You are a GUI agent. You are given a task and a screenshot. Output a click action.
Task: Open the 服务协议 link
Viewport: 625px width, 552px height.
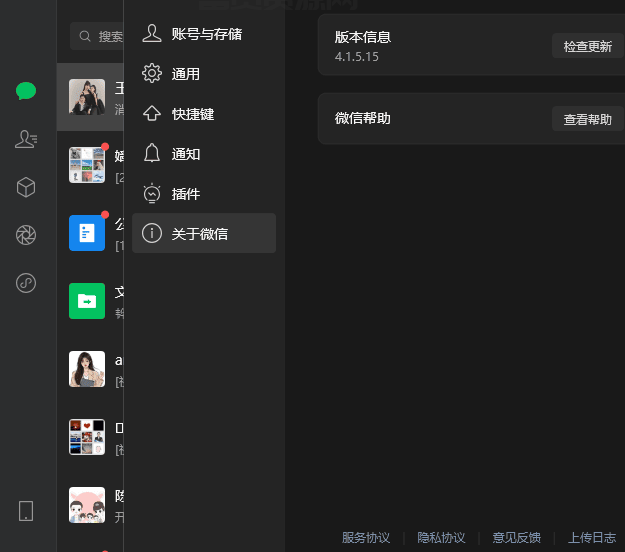click(x=366, y=538)
